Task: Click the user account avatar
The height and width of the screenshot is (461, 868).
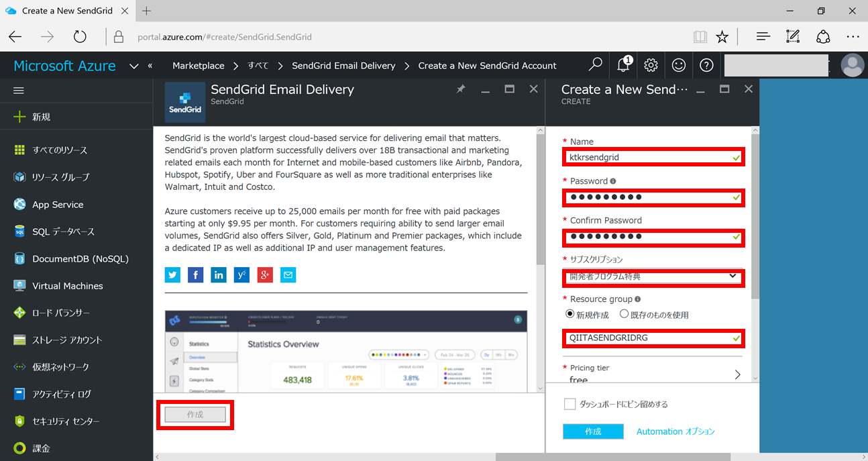Action: pos(853,65)
